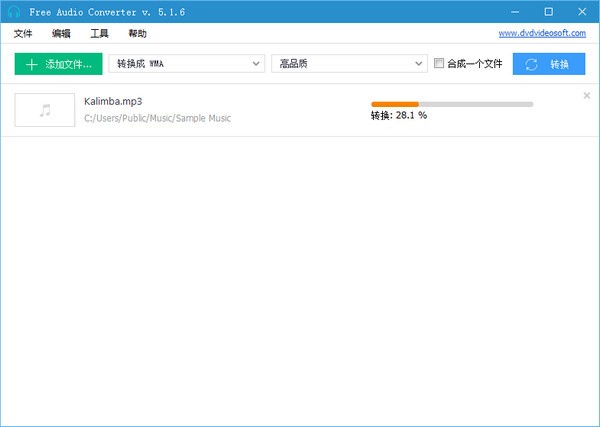
Task: Expand the 高品质 quality dropdown
Action: pos(349,64)
